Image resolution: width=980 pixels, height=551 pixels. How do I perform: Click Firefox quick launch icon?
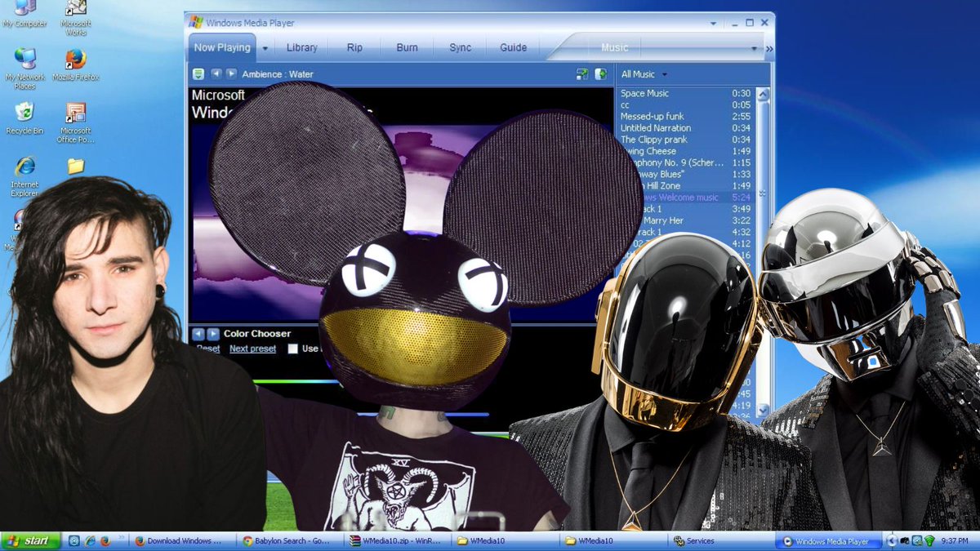(x=105, y=540)
